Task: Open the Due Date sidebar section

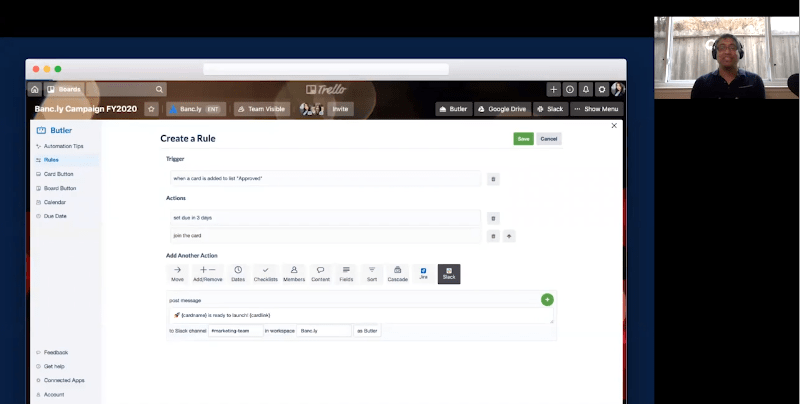Action: tap(55, 216)
